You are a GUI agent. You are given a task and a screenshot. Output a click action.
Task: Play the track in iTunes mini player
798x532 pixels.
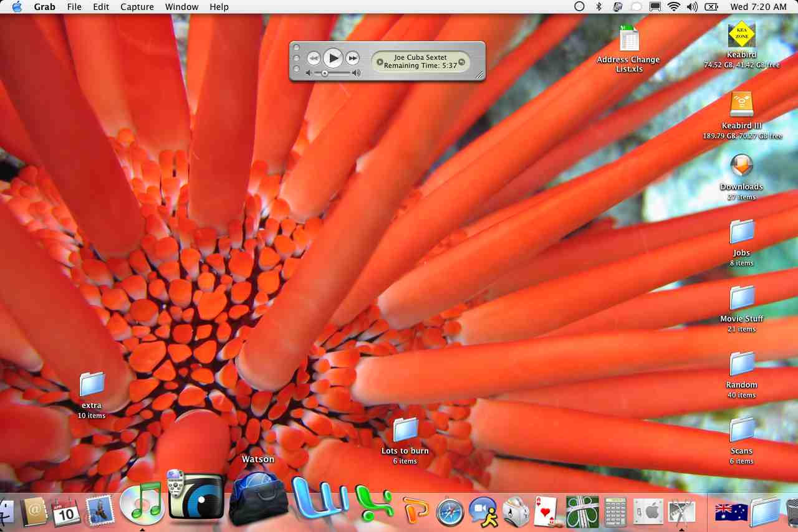334,58
